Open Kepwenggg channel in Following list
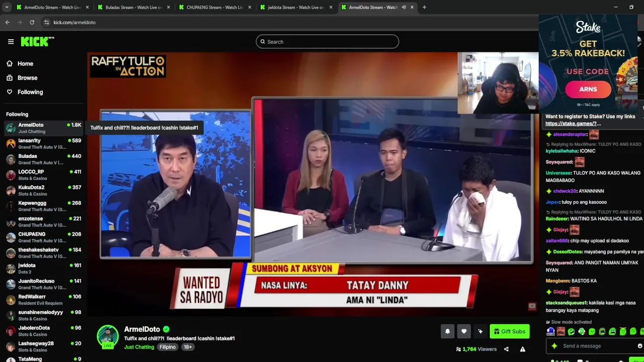 (43, 206)
